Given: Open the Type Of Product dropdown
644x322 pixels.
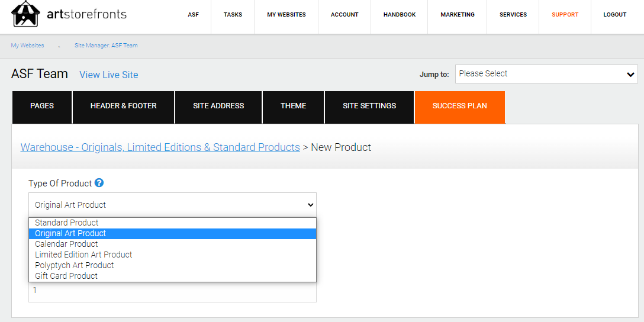Looking at the screenshot, I should tap(172, 205).
